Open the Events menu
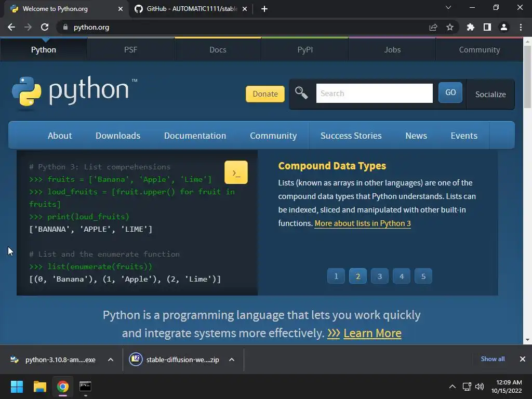This screenshot has height=399, width=532. point(464,136)
